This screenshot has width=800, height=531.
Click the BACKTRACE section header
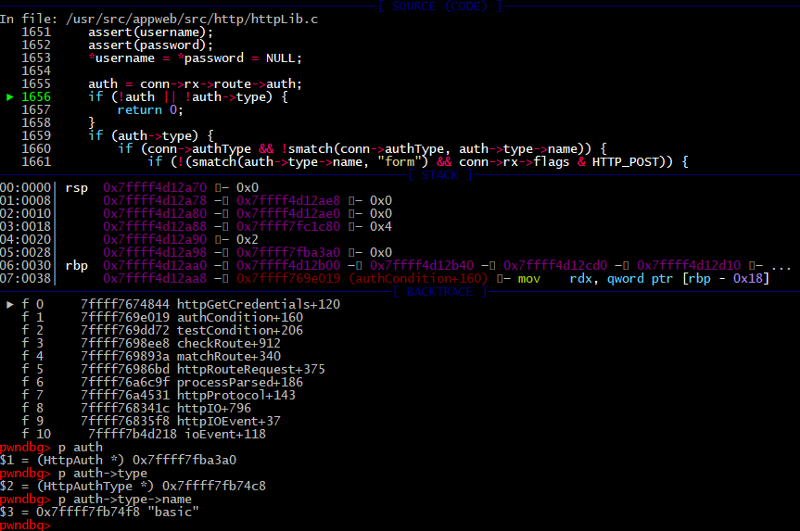[x=440, y=292]
